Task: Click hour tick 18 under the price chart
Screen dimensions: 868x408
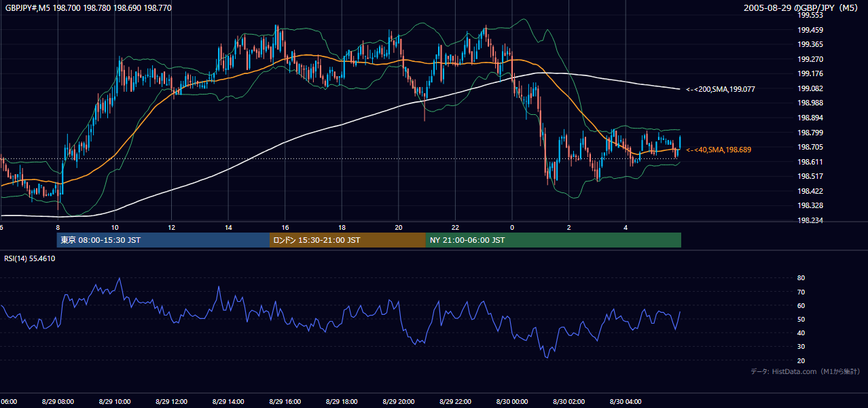Action: [x=342, y=228]
